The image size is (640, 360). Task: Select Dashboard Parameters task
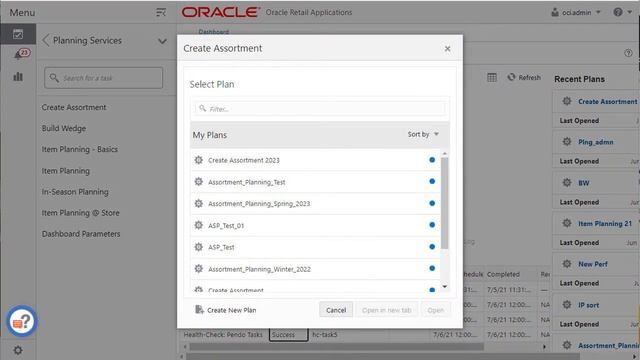coord(81,234)
